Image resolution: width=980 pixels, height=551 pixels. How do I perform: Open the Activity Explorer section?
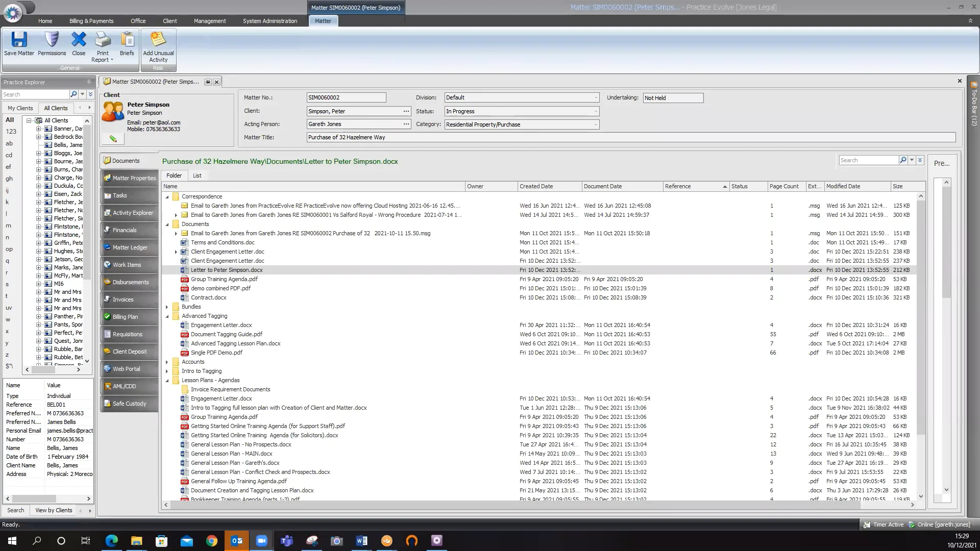[x=129, y=213]
